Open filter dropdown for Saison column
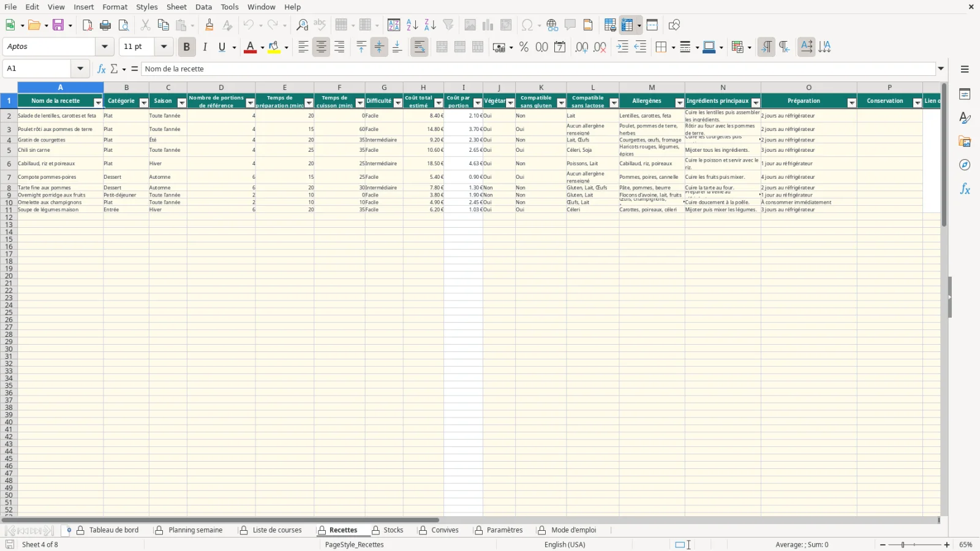 [182, 103]
